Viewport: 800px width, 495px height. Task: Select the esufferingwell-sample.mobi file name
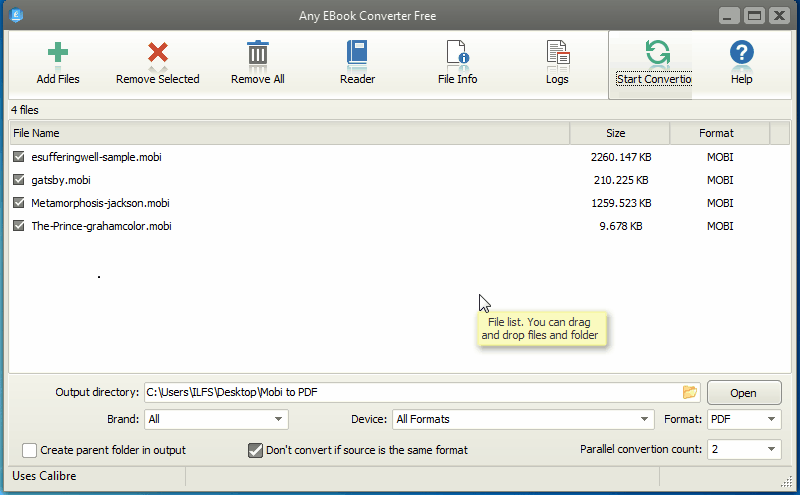[96, 157]
